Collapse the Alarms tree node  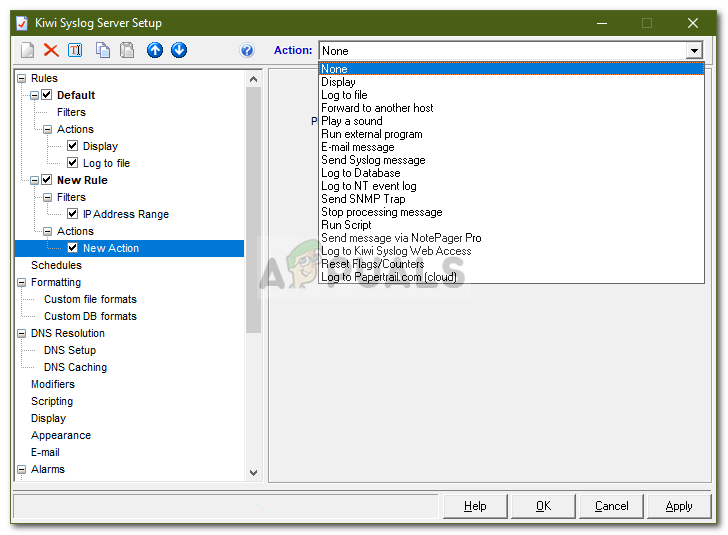(21, 470)
